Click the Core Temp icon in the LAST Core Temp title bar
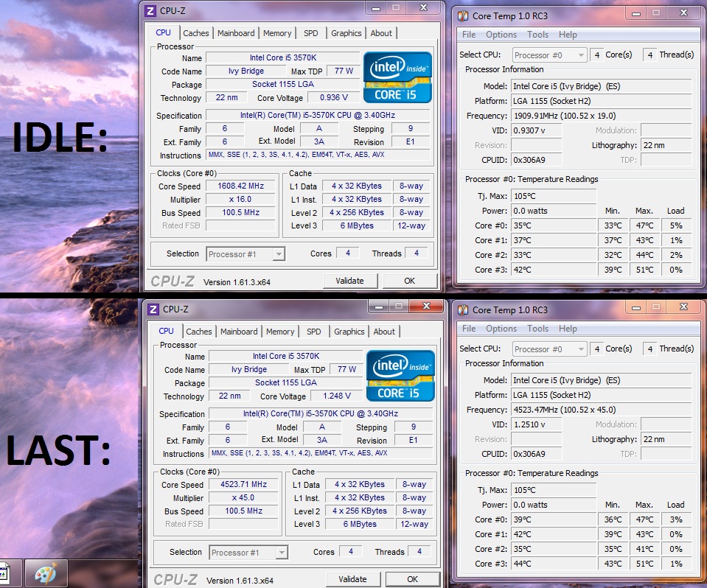This screenshot has height=588, width=707. click(463, 310)
